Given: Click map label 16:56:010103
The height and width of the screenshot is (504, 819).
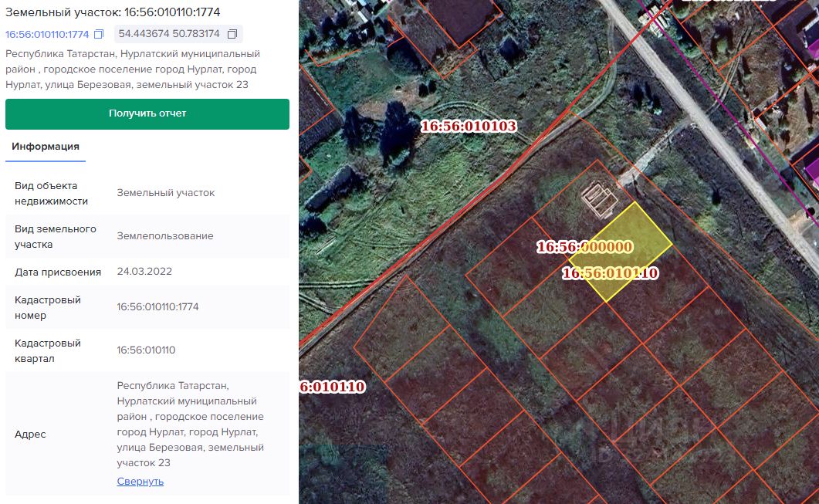Looking at the screenshot, I should pyautogui.click(x=469, y=127).
